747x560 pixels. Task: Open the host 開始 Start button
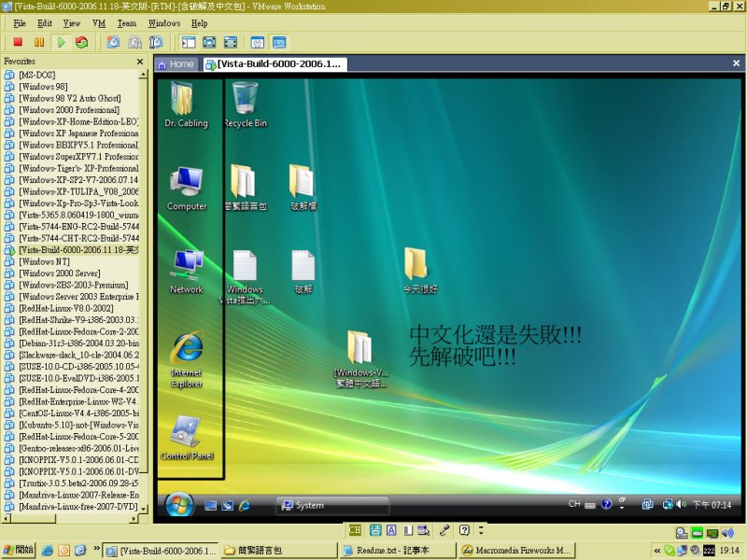[18, 550]
